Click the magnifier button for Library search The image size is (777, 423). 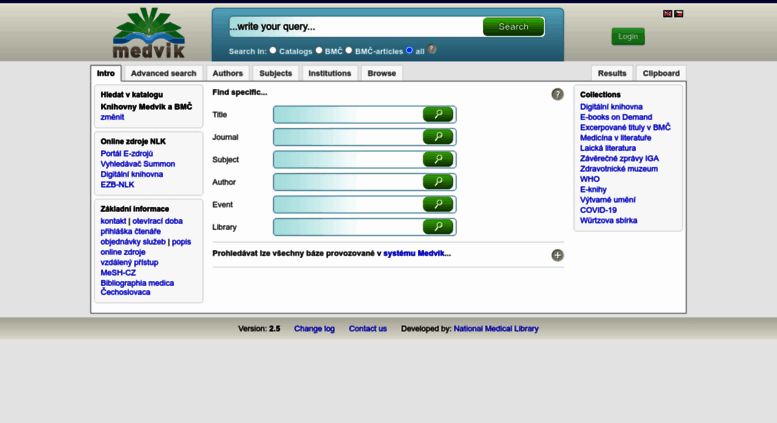click(x=438, y=227)
